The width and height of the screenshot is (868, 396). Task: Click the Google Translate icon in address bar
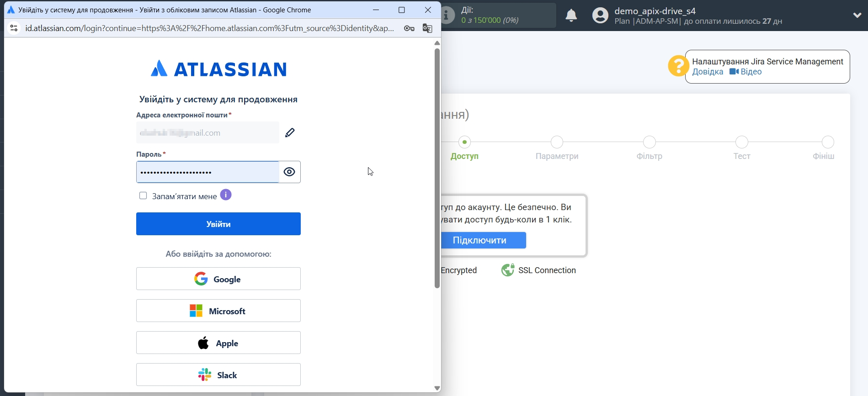pyautogui.click(x=427, y=28)
